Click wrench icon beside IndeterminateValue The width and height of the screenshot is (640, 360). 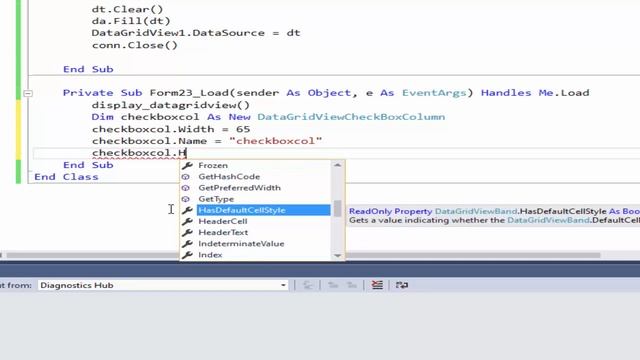(x=187, y=244)
